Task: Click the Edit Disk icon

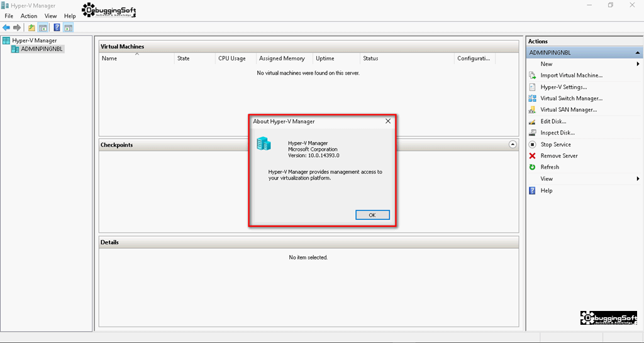Action: coord(532,121)
